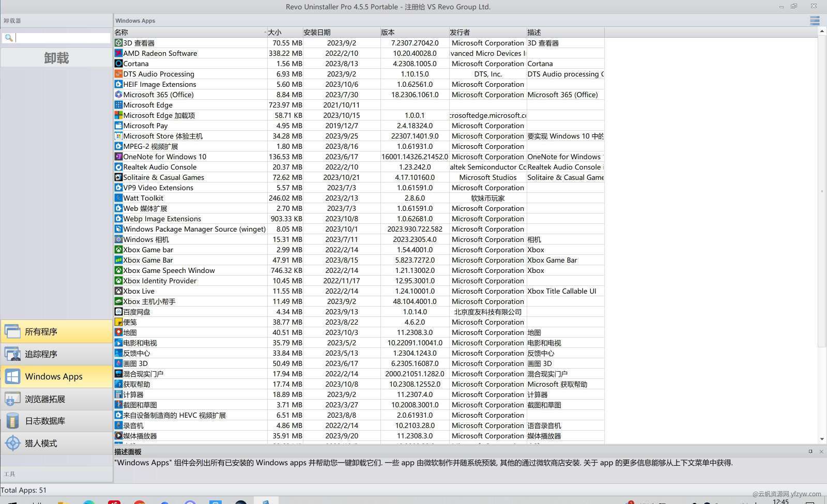Screen dimensions: 827x504
Task: Sort by the 名称 column header
Action: (x=190, y=32)
